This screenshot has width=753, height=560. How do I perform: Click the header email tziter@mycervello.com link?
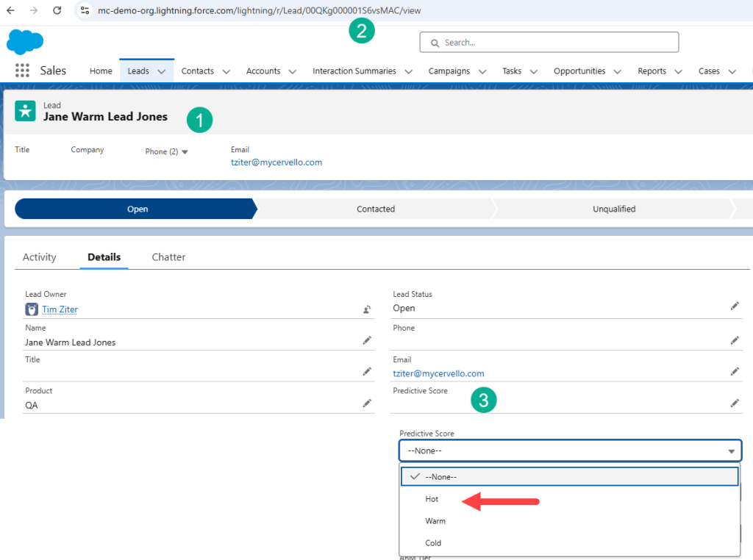tap(276, 162)
